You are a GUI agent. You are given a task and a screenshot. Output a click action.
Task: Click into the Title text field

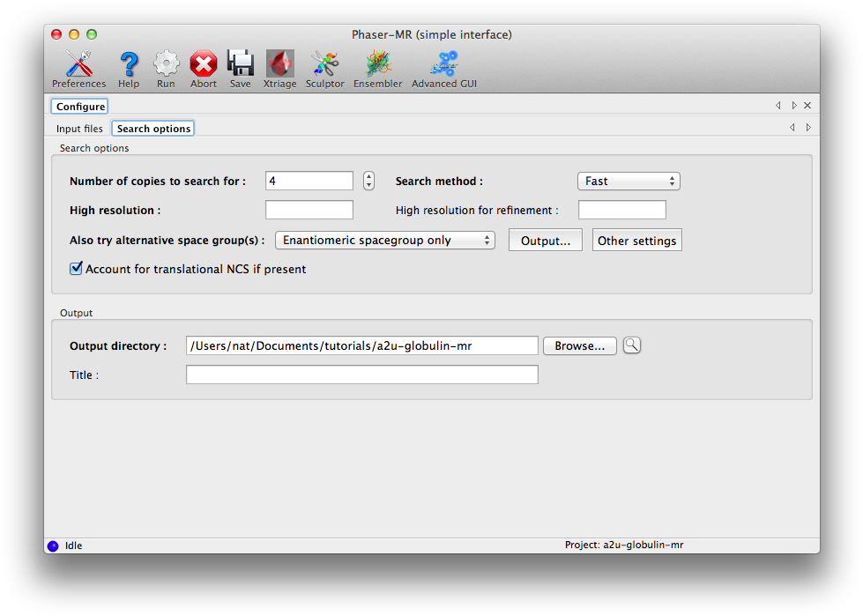click(x=362, y=375)
